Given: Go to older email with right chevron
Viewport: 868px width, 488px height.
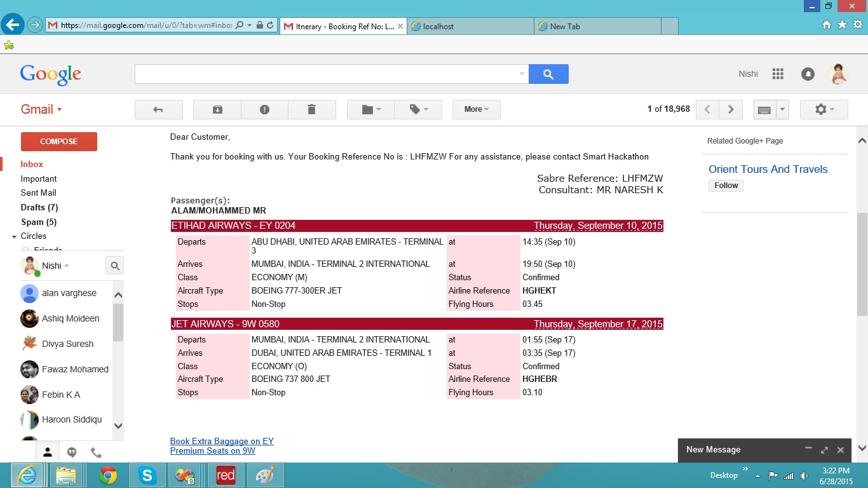Looking at the screenshot, I should (x=731, y=109).
